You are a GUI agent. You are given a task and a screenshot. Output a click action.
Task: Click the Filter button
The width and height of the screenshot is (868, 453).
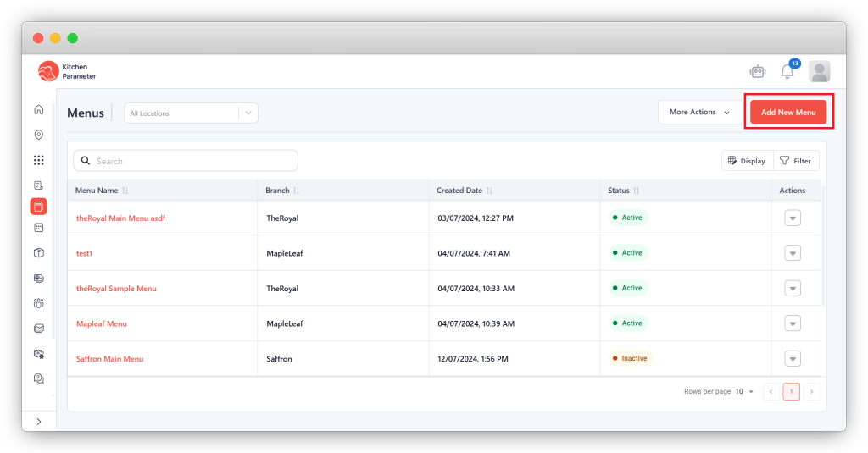[x=795, y=161]
